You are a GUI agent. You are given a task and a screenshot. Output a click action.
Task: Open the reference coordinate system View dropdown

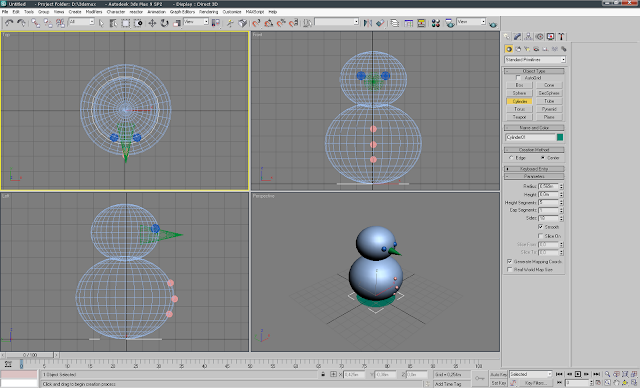(196, 22)
